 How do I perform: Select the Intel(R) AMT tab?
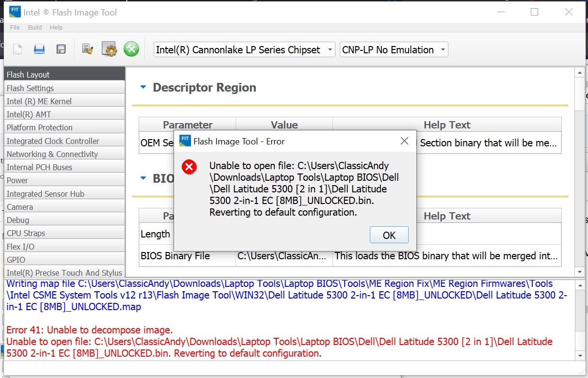tap(64, 114)
